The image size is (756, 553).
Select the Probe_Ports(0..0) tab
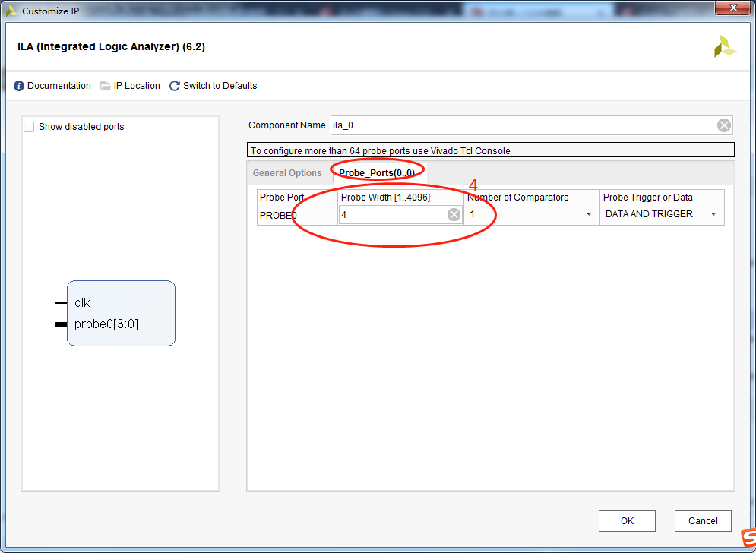[x=377, y=173]
